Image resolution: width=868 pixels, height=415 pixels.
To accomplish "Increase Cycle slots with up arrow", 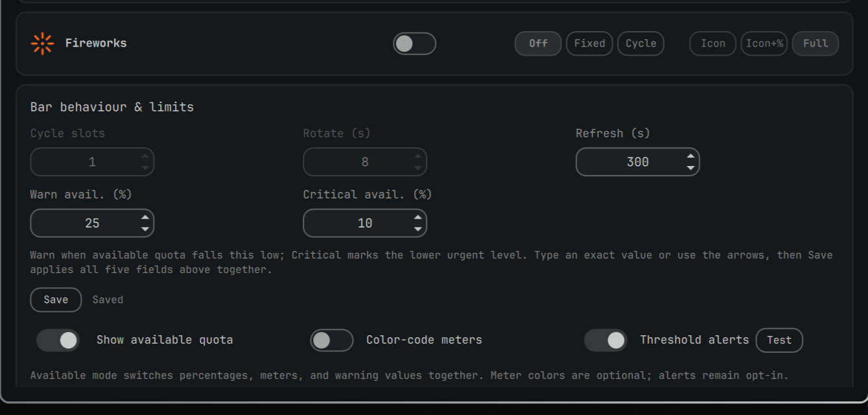I will click(x=145, y=156).
